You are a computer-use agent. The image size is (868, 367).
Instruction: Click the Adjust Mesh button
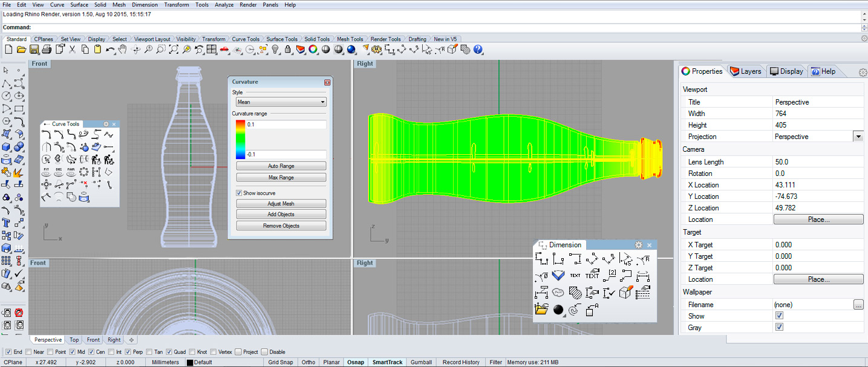point(281,204)
